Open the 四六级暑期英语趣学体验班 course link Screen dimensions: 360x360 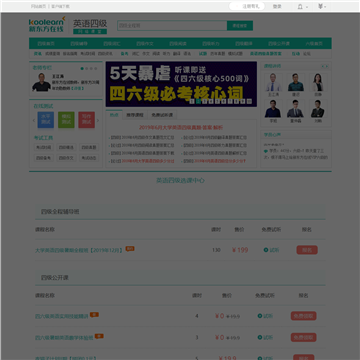pos(64,338)
